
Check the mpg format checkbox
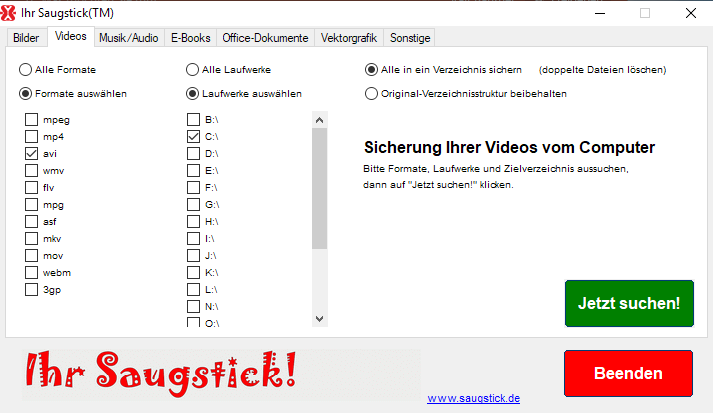pyautogui.click(x=31, y=205)
